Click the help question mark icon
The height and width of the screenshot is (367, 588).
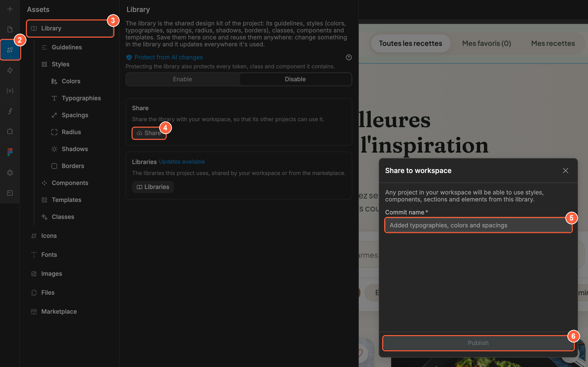(349, 57)
